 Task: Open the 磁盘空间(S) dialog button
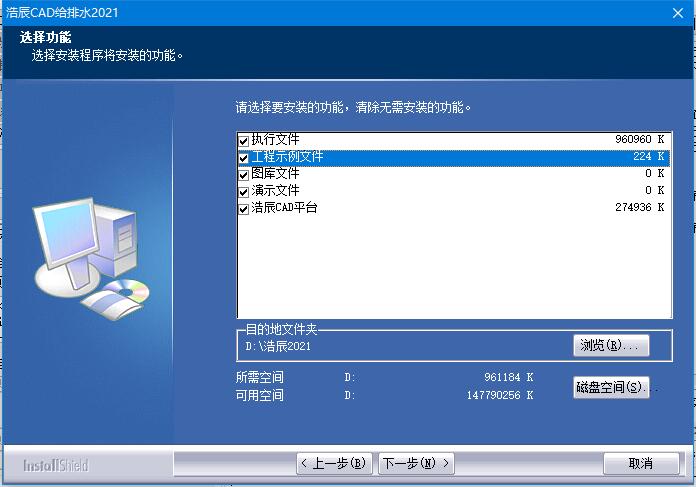tap(611, 388)
